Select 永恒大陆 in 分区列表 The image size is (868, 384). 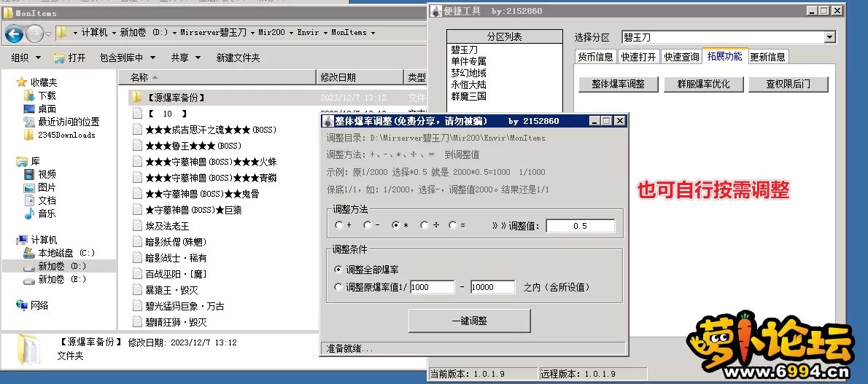468,85
